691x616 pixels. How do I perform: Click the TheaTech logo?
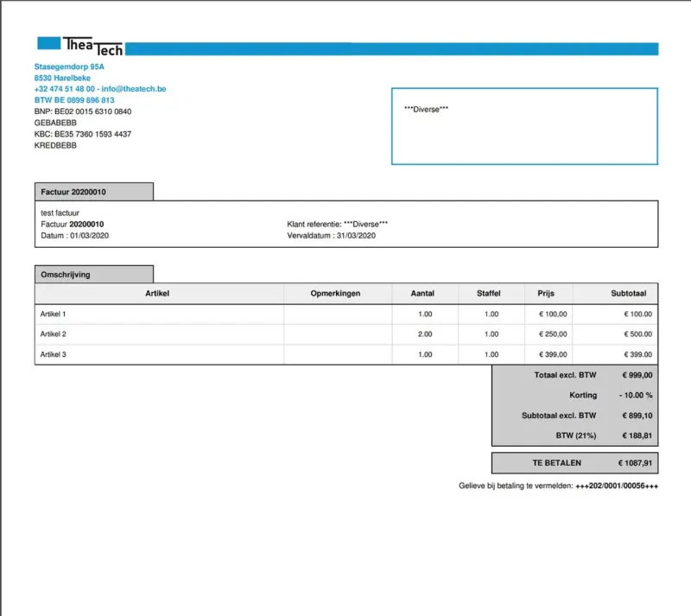click(79, 47)
